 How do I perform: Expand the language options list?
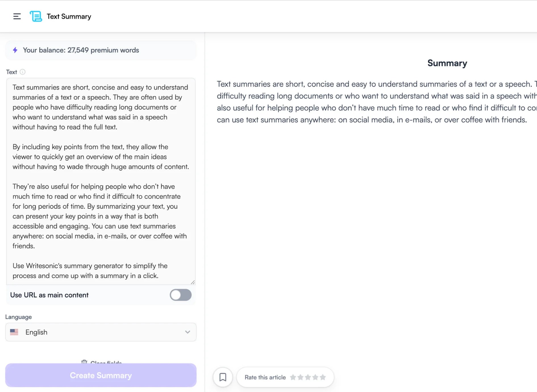click(x=101, y=332)
